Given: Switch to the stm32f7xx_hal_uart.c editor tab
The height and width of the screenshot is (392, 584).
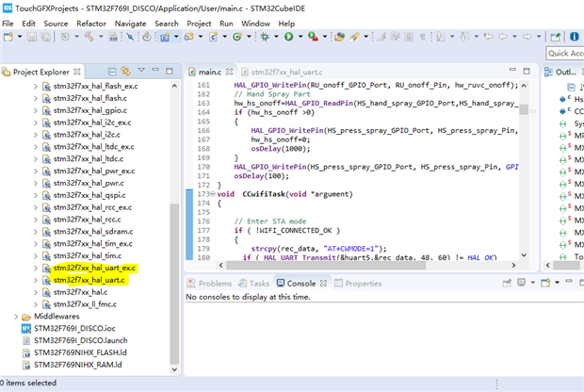Looking at the screenshot, I should (x=286, y=72).
